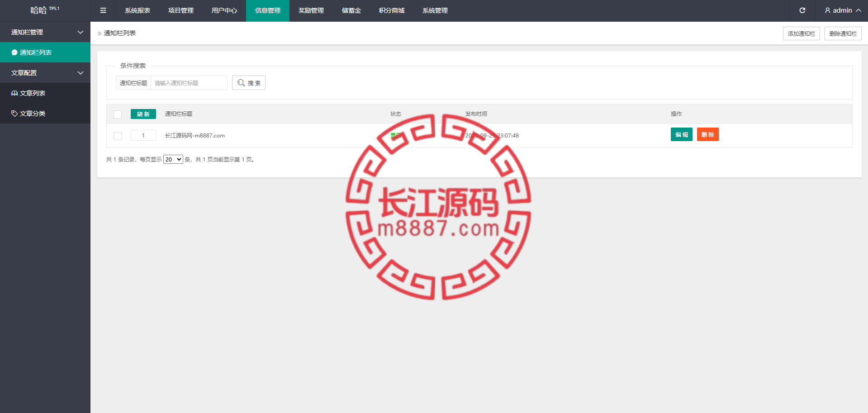Focus the 通知栏标题 search input field
This screenshot has width=868, height=413.
coord(189,83)
